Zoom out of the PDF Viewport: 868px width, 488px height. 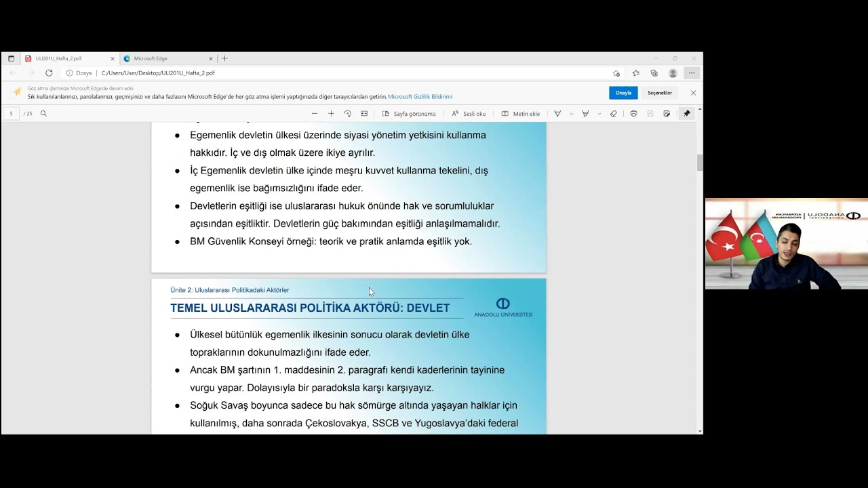tap(315, 114)
